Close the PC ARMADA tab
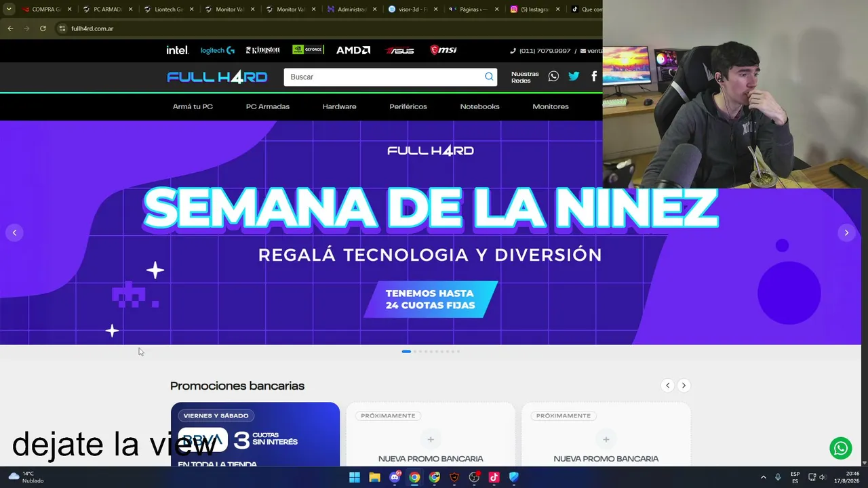868x488 pixels. [x=130, y=9]
